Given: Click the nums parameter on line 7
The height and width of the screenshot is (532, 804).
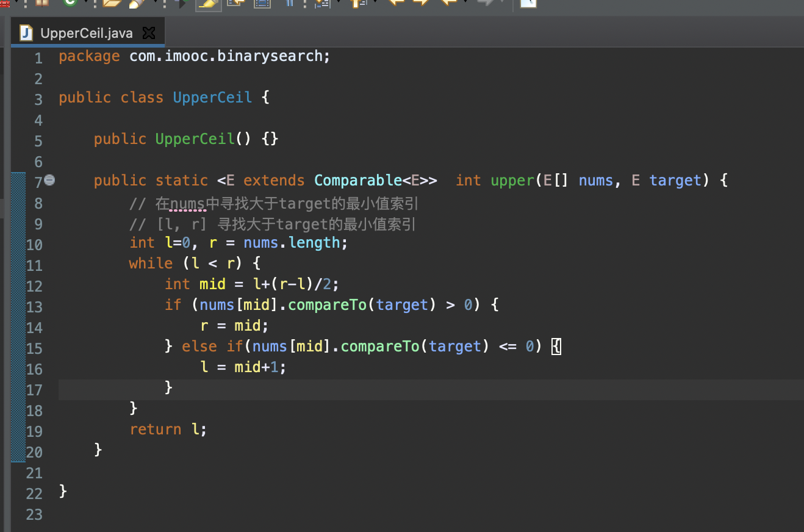Looking at the screenshot, I should pos(595,181).
